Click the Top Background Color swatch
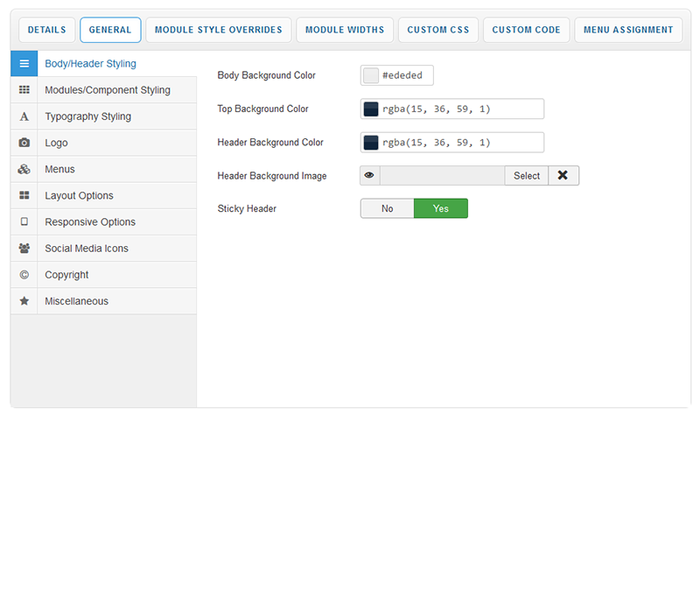This screenshot has width=700, height=590. [x=371, y=109]
